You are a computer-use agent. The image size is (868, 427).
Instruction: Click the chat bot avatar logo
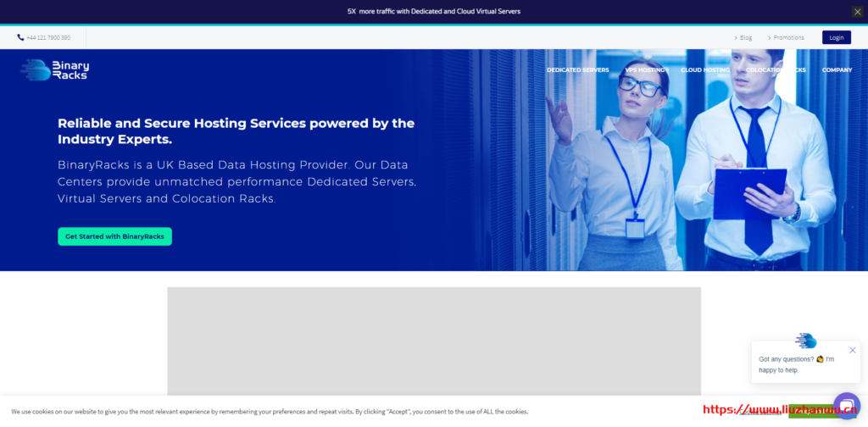[x=805, y=341]
